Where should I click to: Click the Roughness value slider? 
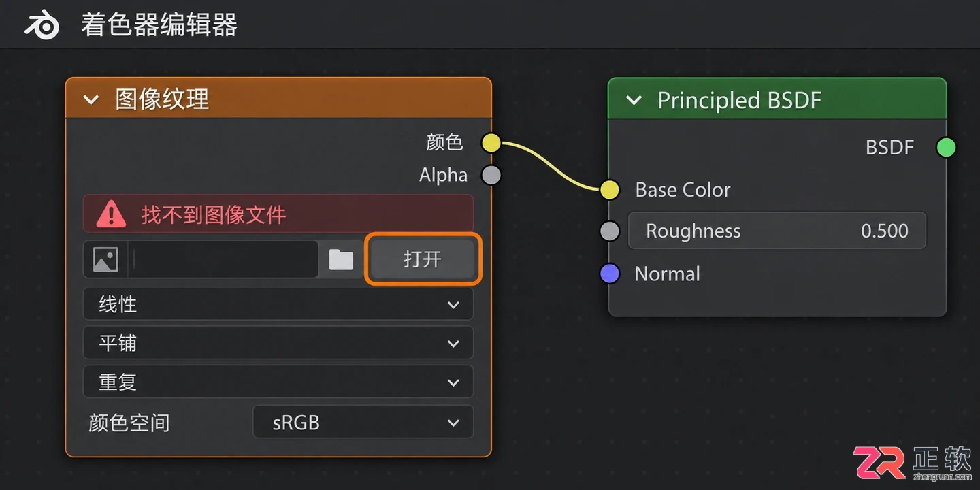pos(777,231)
